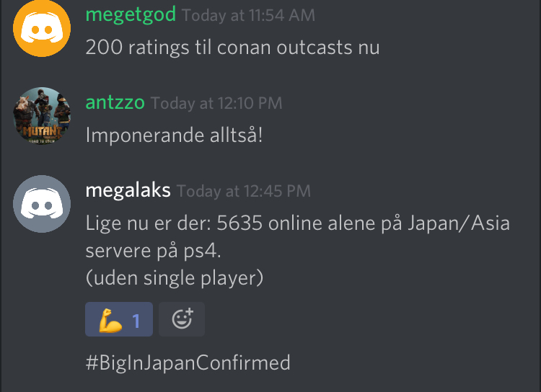The width and height of the screenshot is (541, 392).
Task: Click the '200 ratings til conan outcasts' message
Action: pos(232,48)
